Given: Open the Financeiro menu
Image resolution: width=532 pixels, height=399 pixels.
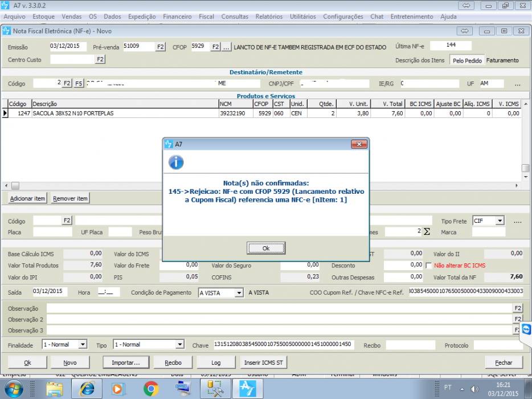Looking at the screenshot, I should click(177, 17).
